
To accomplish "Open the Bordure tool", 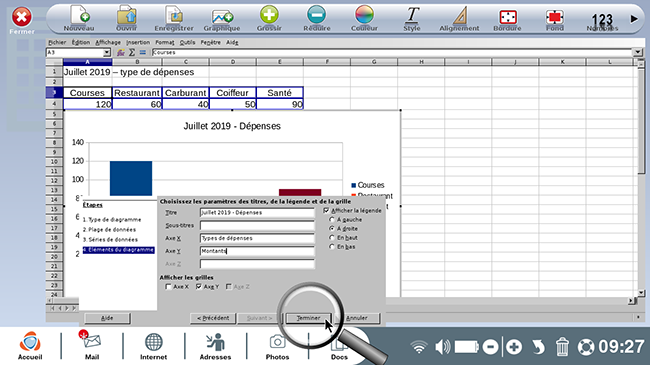I will tap(507, 17).
